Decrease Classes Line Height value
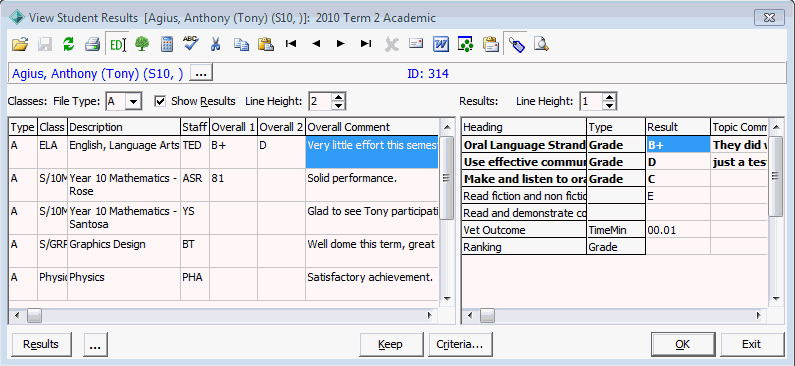Screen dimensions: 795x366 tap(338, 105)
